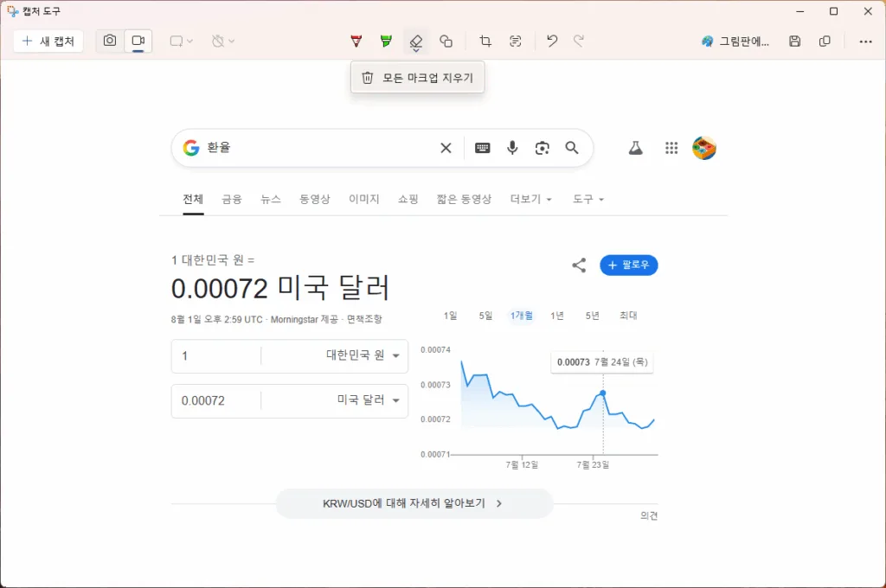This screenshot has height=588, width=886.
Task: Click the July 24 chart data point
Action: tap(603, 393)
